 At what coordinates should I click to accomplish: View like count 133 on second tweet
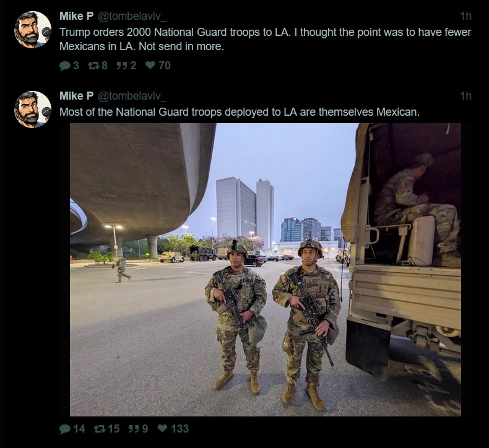(180, 429)
